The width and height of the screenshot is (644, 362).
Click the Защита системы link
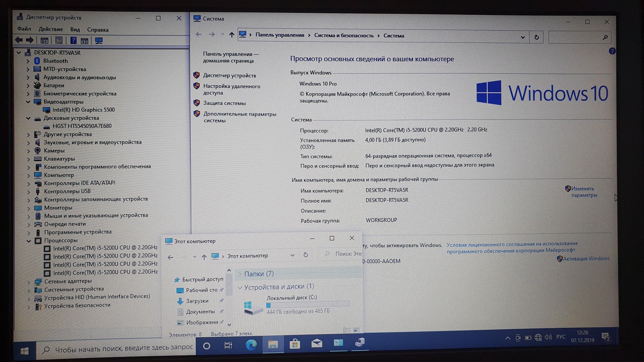tap(224, 103)
